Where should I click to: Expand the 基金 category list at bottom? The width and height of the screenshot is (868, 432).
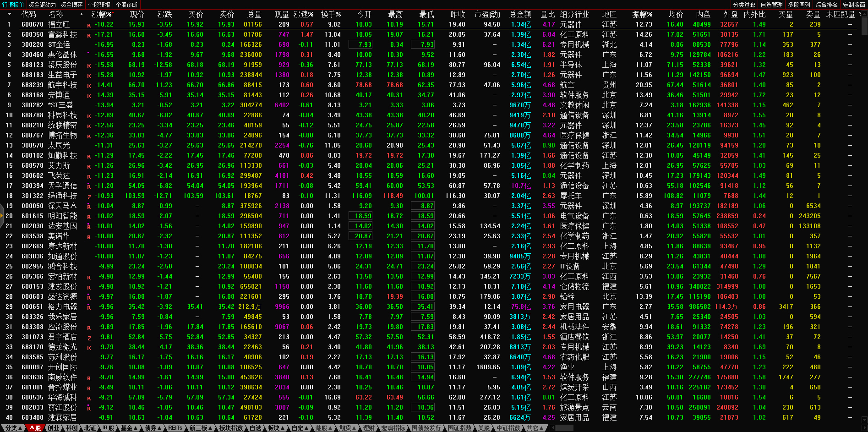coord(129,428)
